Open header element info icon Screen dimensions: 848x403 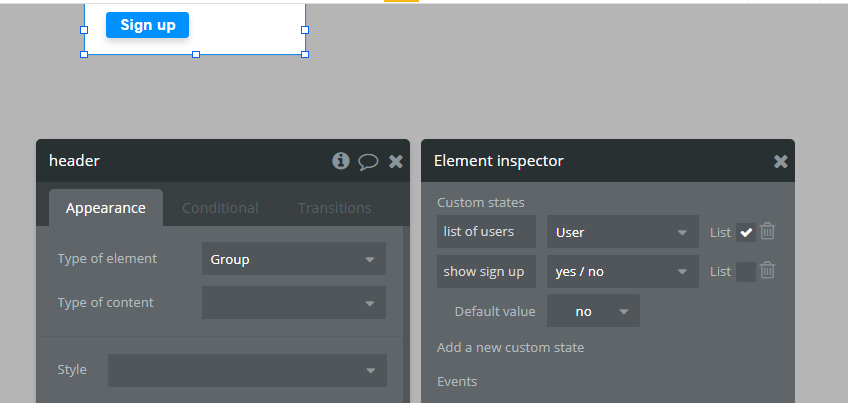341,161
